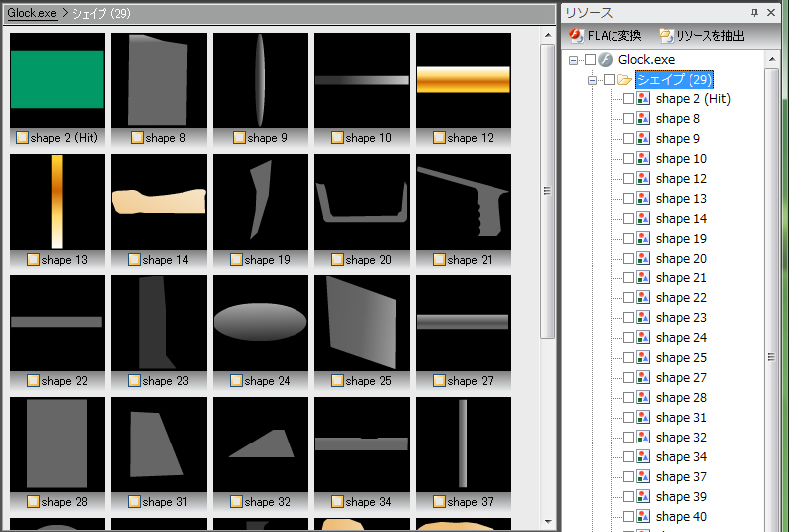Click the image icon of shape 24 in tree
The width and height of the screenshot is (789, 532).
click(643, 337)
